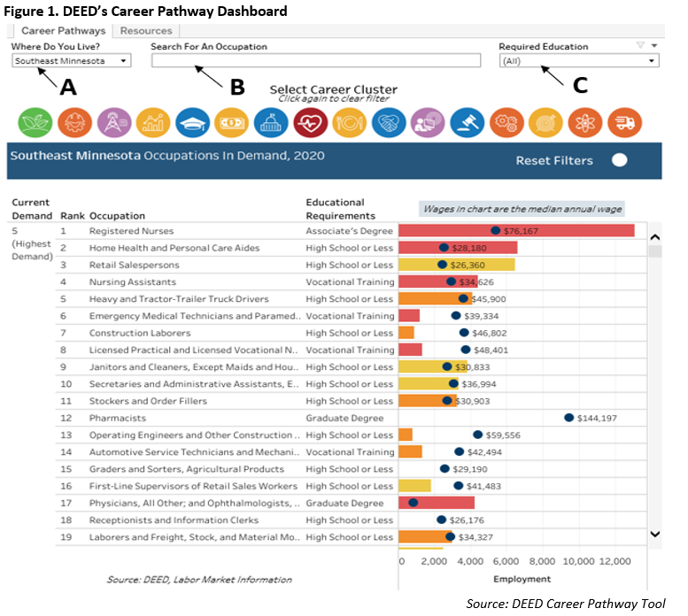
Task: Open the small caret menu beside the filter funnel
Action: tap(654, 46)
